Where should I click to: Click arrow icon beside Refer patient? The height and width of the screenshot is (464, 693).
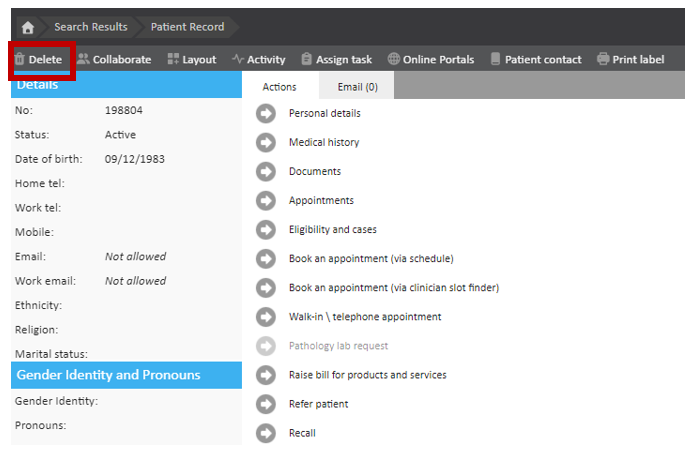(266, 404)
